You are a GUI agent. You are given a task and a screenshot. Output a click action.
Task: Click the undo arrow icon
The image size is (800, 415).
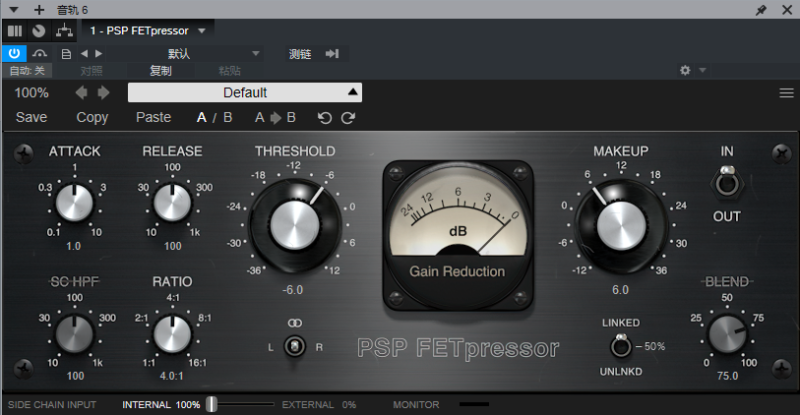pyautogui.click(x=324, y=118)
